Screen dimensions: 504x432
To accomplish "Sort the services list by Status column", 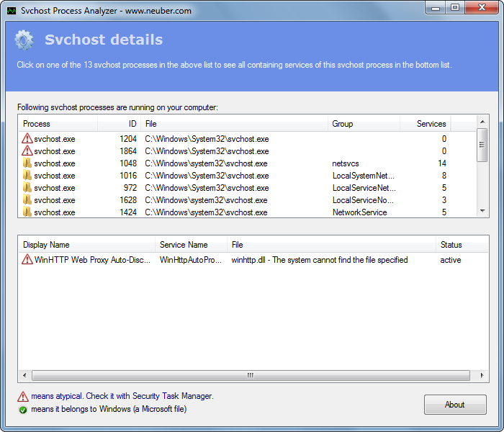I will [462, 245].
